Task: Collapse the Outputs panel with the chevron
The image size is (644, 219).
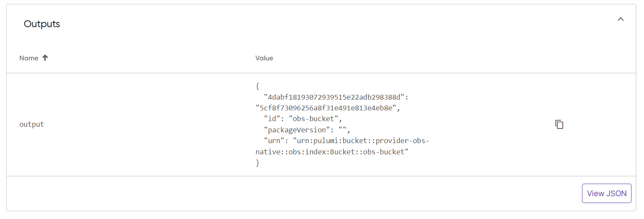Action: click(x=620, y=19)
